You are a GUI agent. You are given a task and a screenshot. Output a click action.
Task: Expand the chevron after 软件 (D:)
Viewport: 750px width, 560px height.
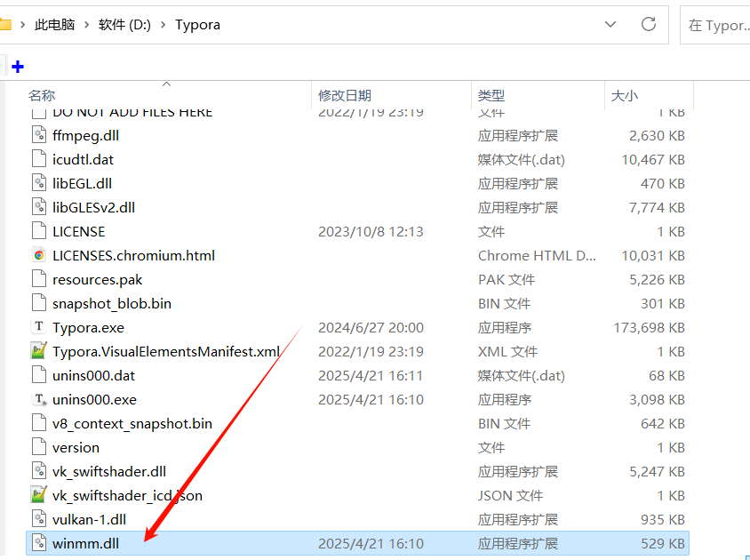point(164,24)
